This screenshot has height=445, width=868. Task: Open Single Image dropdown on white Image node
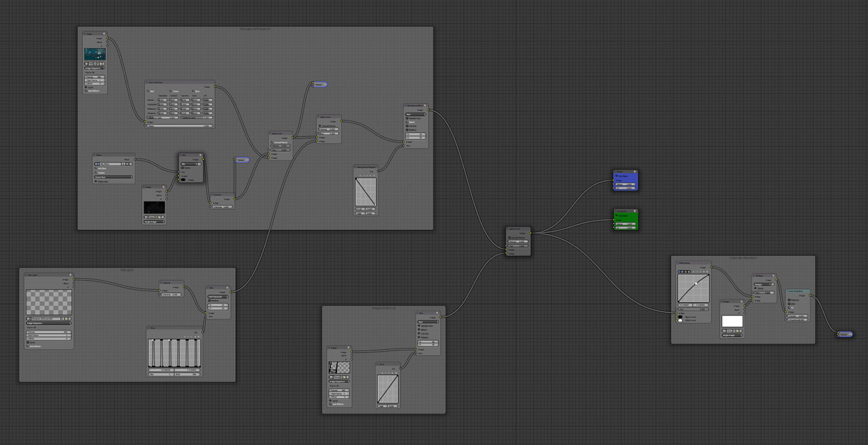pyautogui.click(x=732, y=335)
